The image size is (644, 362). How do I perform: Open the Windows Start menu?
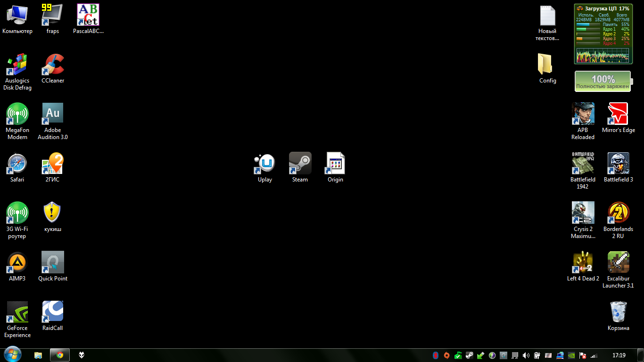[x=12, y=355]
